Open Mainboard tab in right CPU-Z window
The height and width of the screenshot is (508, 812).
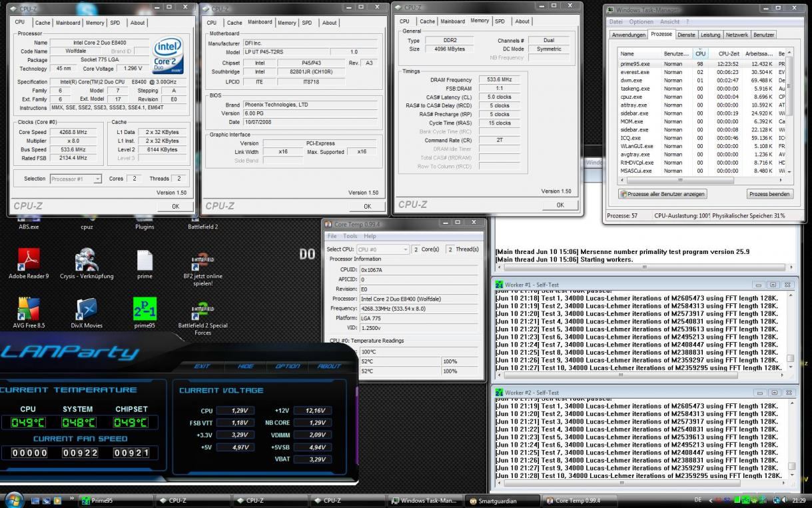pyautogui.click(x=452, y=21)
